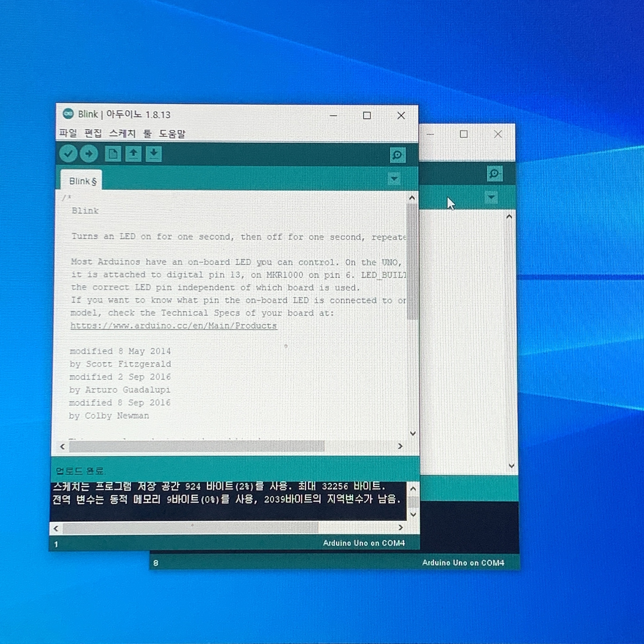Click 'Turns an LED on for one second' line

tap(239, 237)
